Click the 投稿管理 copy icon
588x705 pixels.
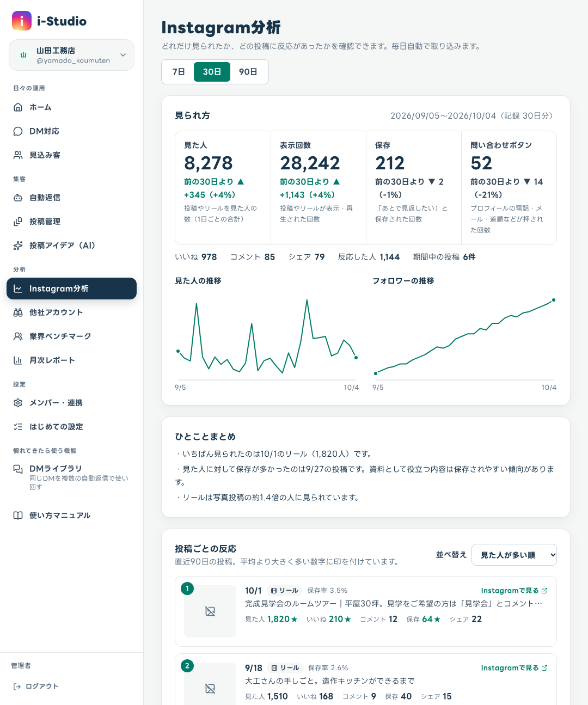18,222
